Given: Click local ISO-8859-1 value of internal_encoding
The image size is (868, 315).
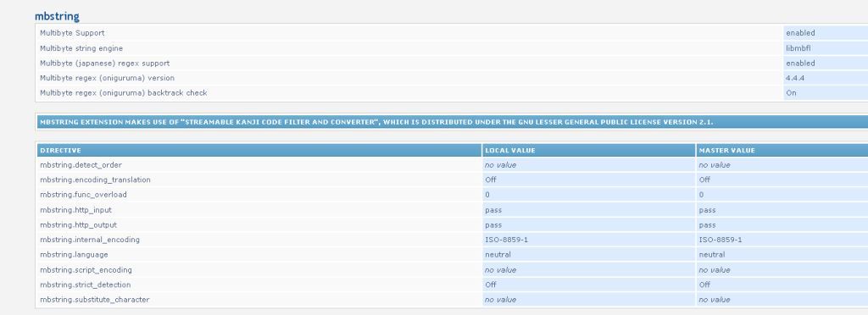Looking at the screenshot, I should pyautogui.click(x=507, y=240).
